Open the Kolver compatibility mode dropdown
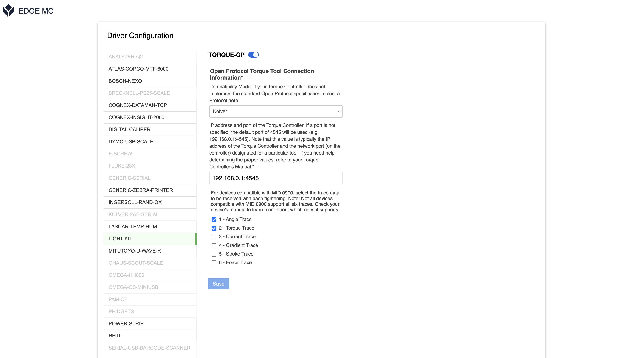Viewport: 644px width, 358px height. [x=276, y=111]
